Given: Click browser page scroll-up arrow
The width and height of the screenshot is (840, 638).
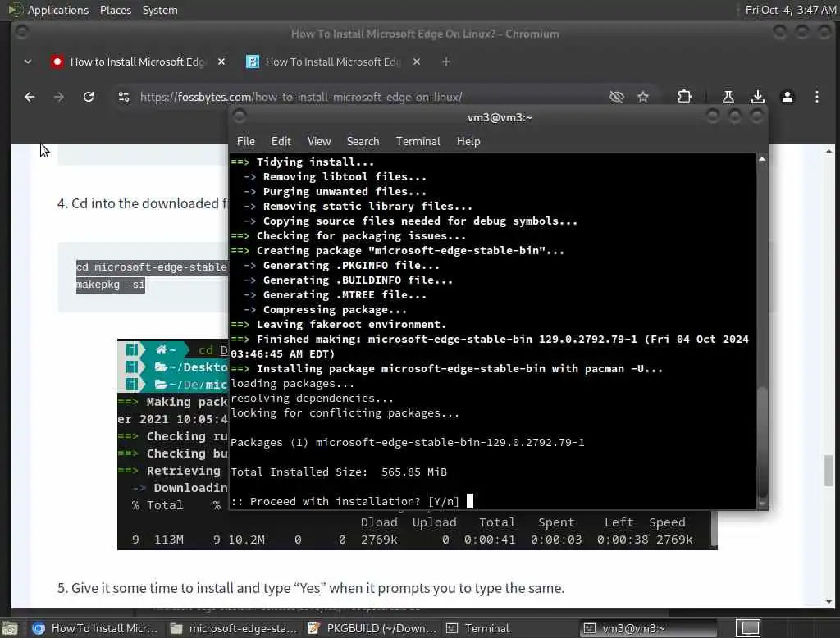Looking at the screenshot, I should [x=829, y=152].
